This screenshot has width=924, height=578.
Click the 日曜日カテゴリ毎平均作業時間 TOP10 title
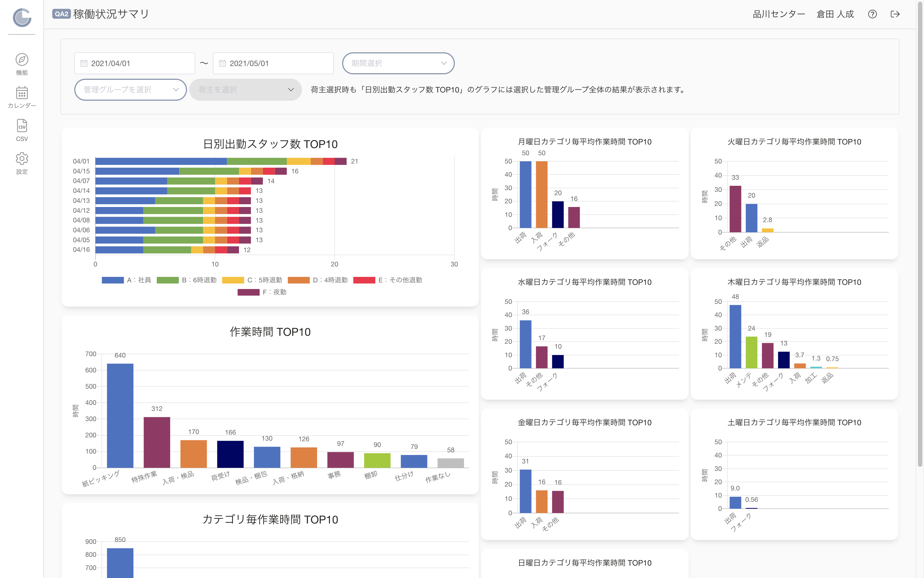pyautogui.click(x=585, y=563)
